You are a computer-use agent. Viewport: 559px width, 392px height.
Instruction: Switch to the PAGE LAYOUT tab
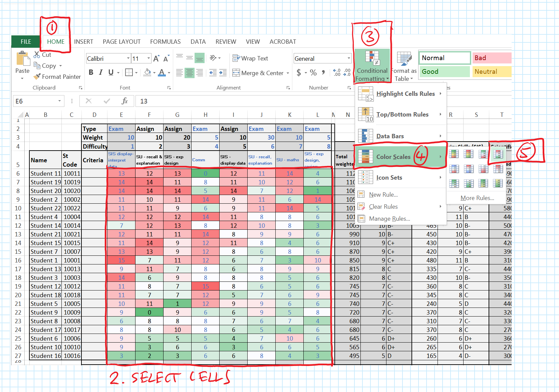pos(121,42)
